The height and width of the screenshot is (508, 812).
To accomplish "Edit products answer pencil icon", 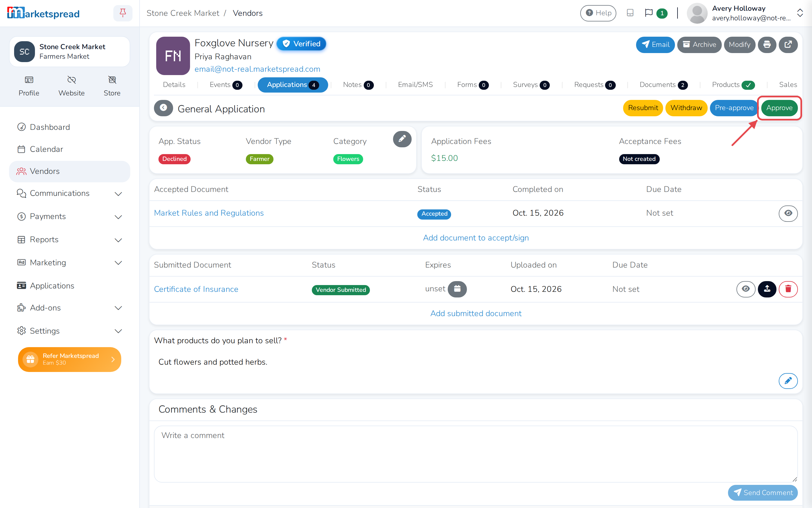I will pos(788,381).
